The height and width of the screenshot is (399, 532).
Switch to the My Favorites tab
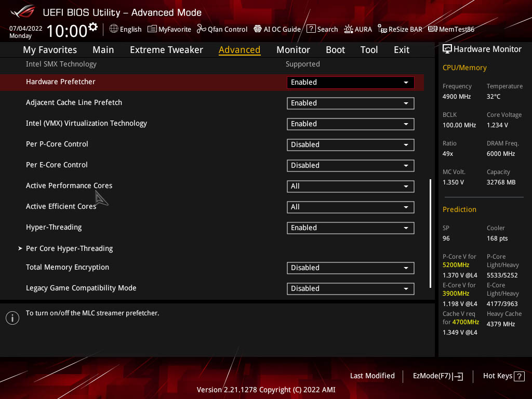point(50,50)
